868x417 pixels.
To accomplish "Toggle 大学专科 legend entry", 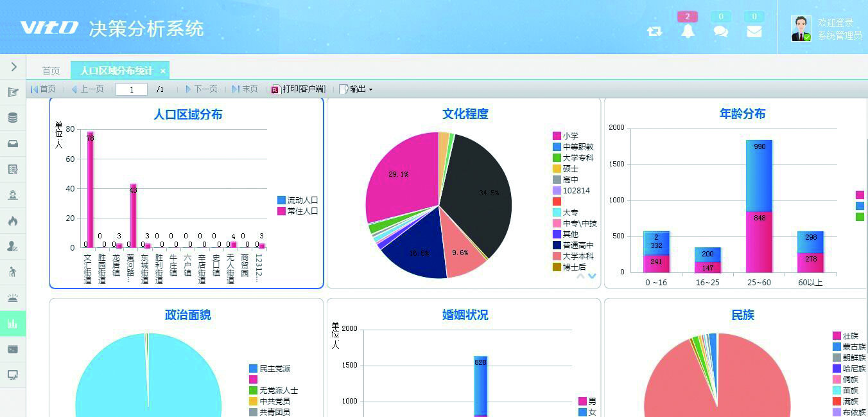I will [573, 158].
